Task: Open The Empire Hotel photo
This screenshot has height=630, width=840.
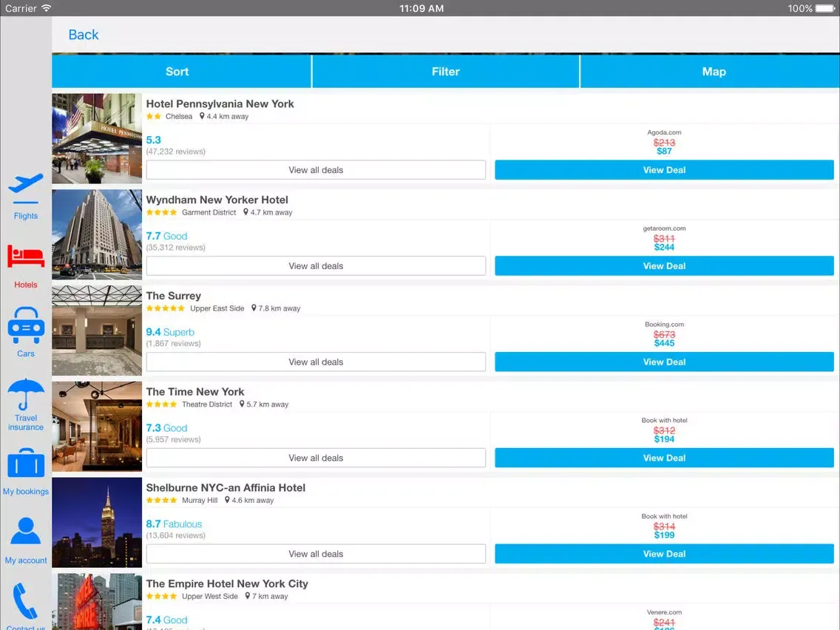Action: 97,602
